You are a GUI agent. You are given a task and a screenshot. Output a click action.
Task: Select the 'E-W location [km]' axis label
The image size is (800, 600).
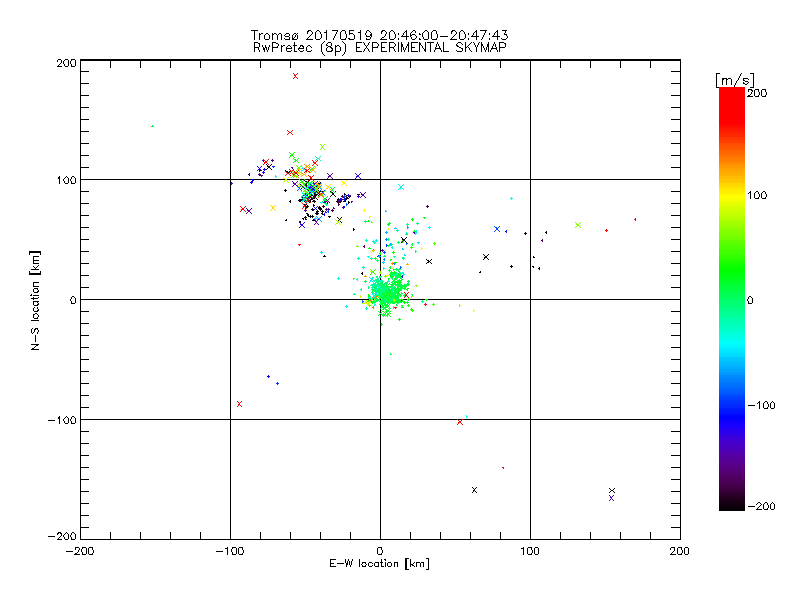pyautogui.click(x=379, y=564)
